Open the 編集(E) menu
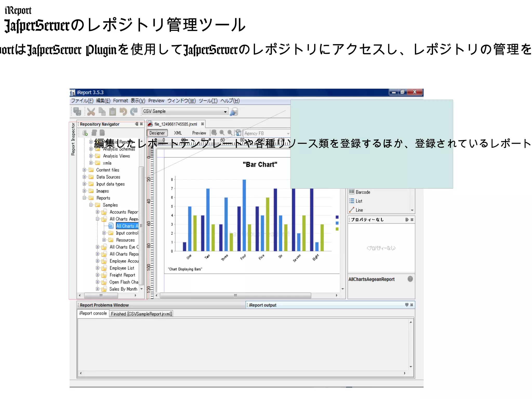The image size is (532, 399). coord(103,101)
